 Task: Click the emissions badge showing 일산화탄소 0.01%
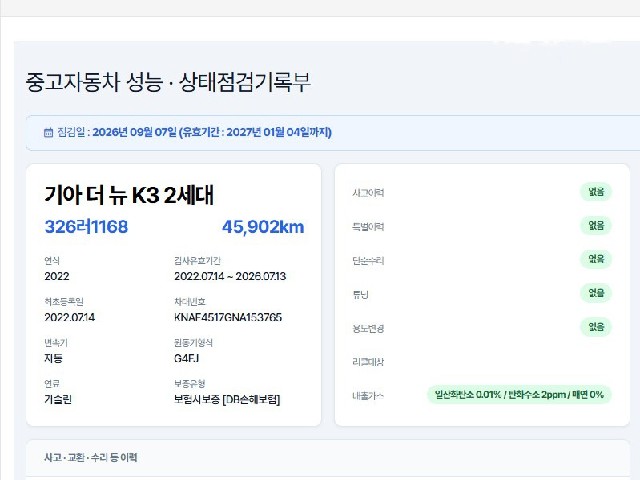coord(519,395)
